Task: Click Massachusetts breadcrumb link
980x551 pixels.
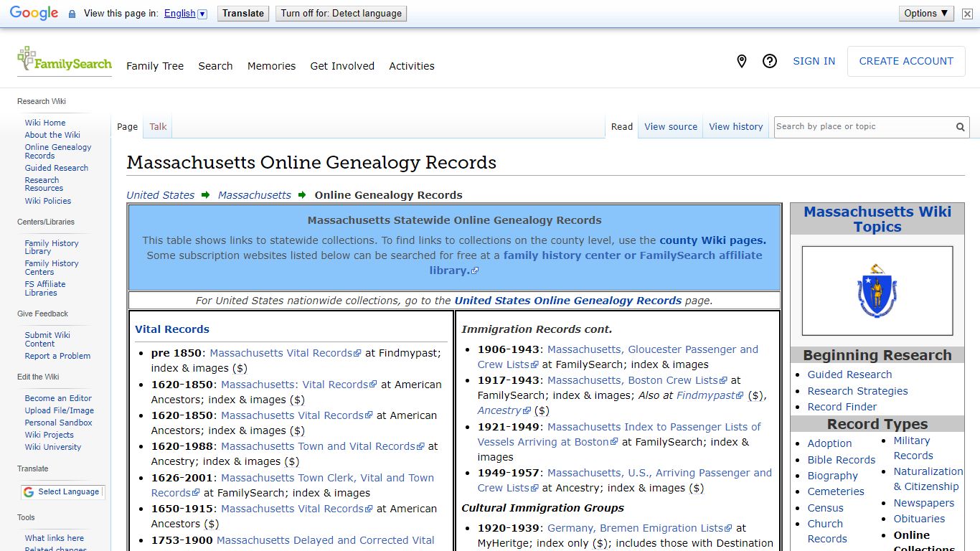Action: [x=255, y=195]
